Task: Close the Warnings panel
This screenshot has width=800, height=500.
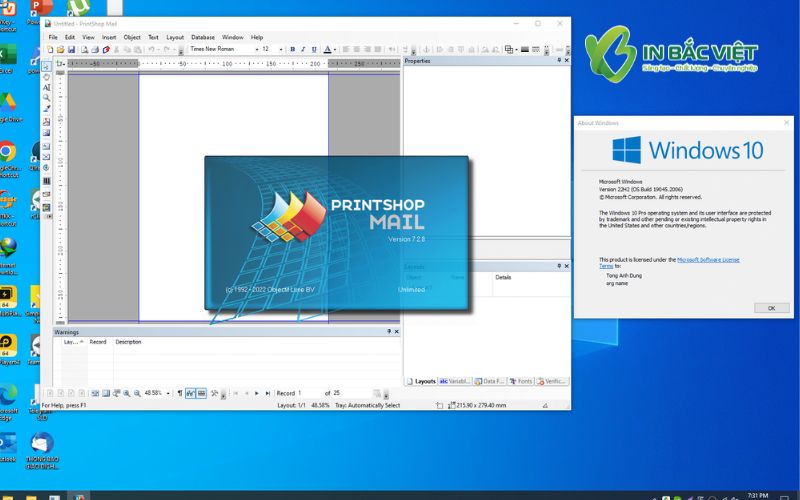Action: click(396, 332)
